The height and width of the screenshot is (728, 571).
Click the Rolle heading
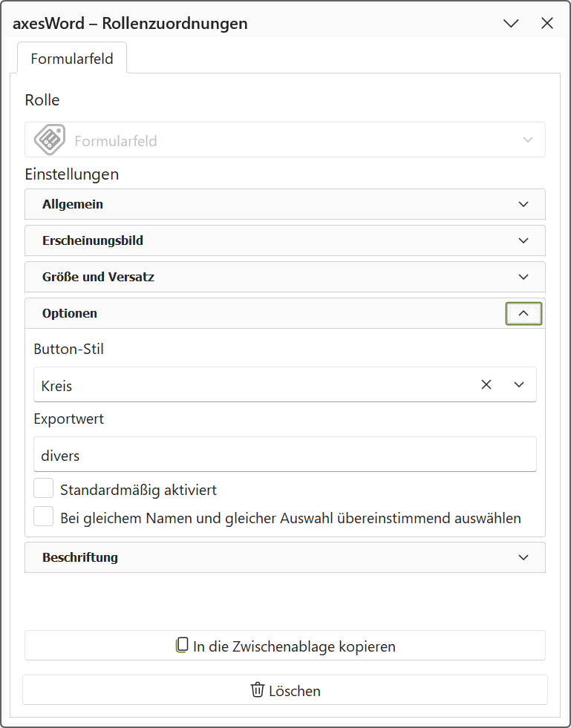point(42,100)
